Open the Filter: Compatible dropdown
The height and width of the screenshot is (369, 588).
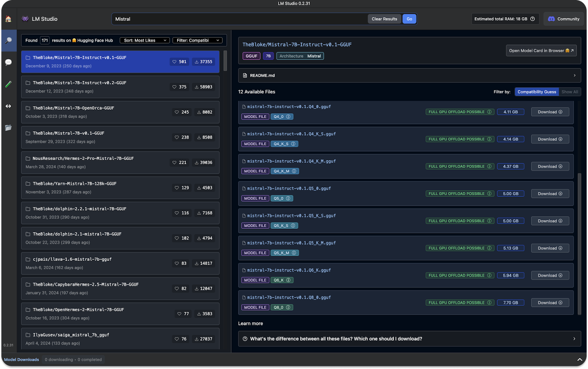(197, 40)
